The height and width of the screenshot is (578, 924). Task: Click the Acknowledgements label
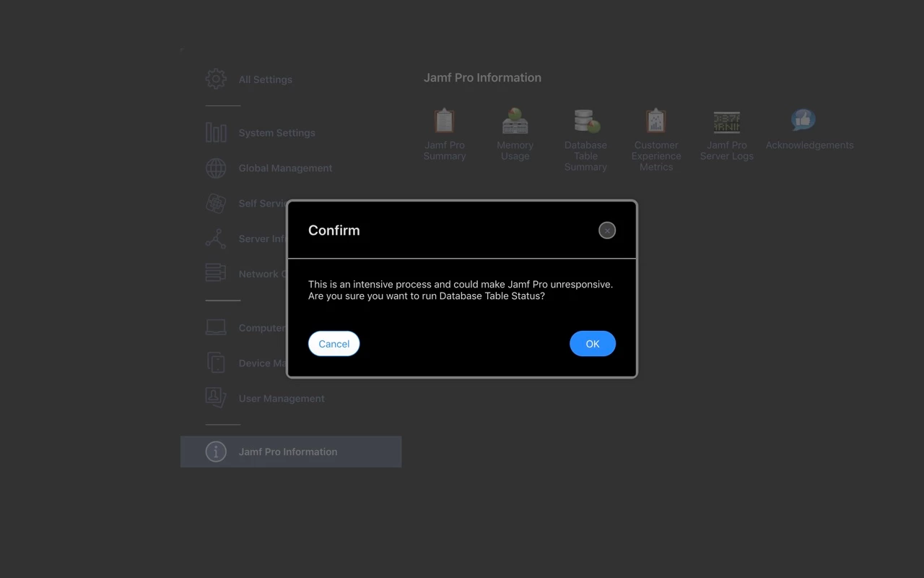[x=809, y=145]
